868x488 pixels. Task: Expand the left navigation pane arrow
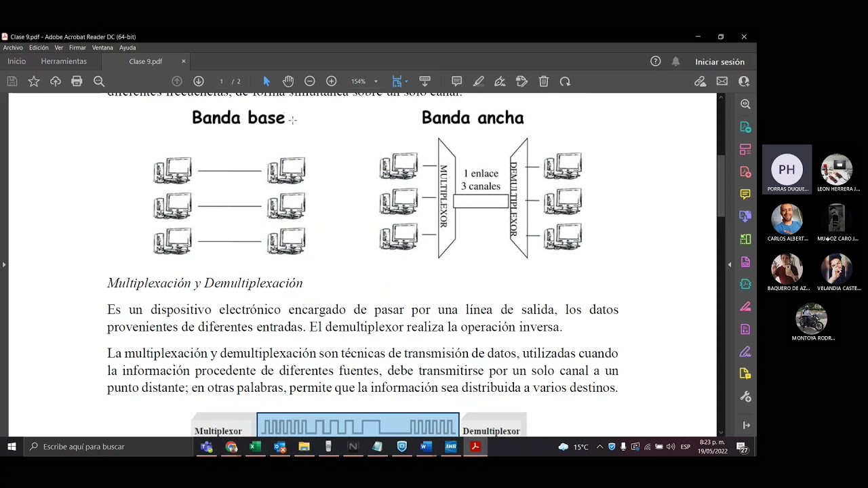pyautogui.click(x=3, y=264)
